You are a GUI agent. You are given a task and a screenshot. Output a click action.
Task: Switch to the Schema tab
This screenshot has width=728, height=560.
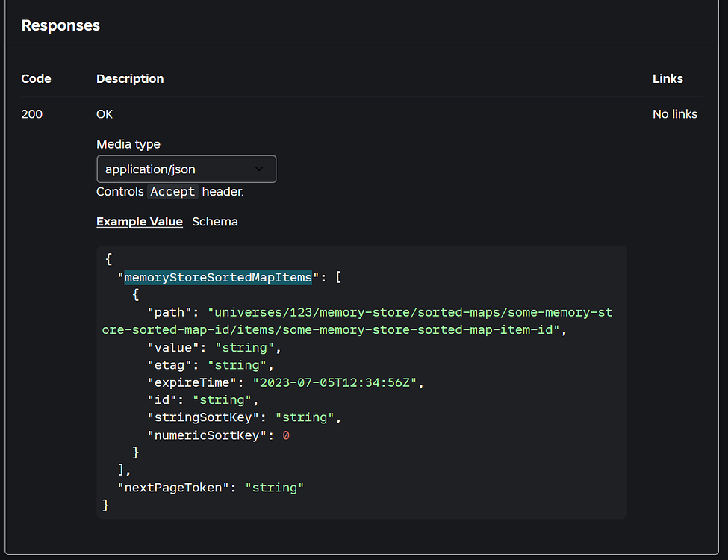[215, 222]
